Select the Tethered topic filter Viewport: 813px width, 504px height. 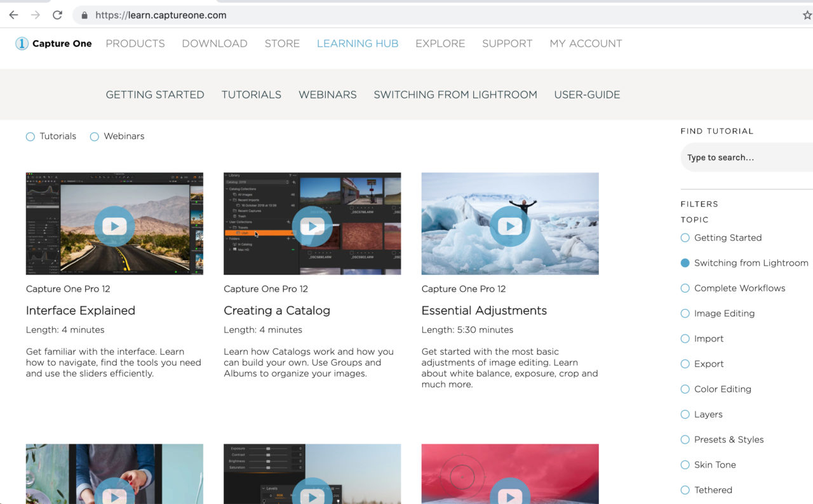(685, 490)
